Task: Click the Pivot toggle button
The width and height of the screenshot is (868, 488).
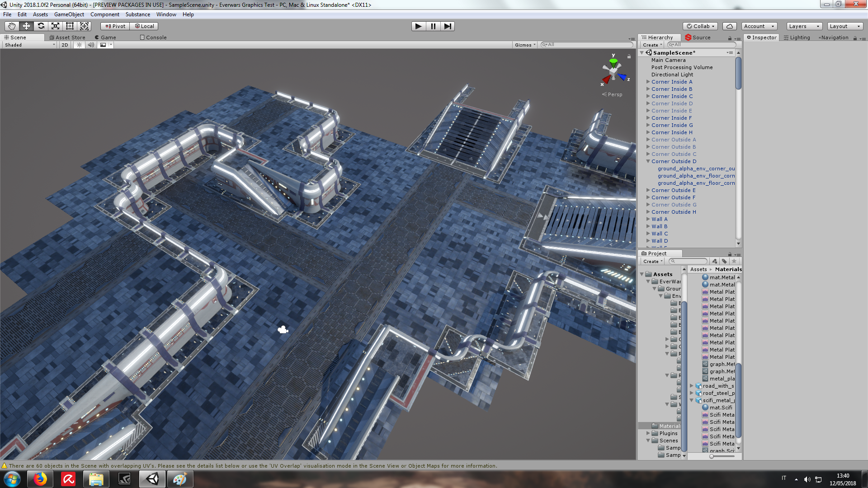Action: (x=115, y=26)
